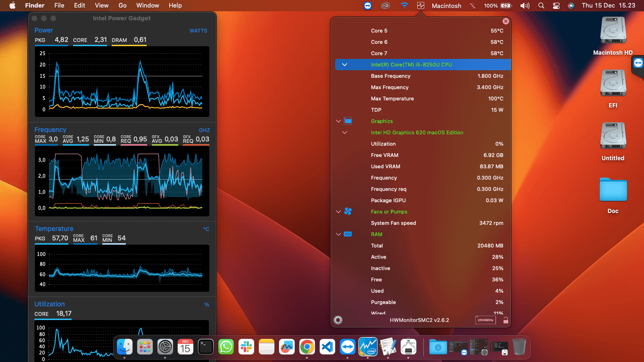Image resolution: width=644 pixels, height=362 pixels.
Task: Collapse the Fans or Pumps section
Action: click(339, 212)
